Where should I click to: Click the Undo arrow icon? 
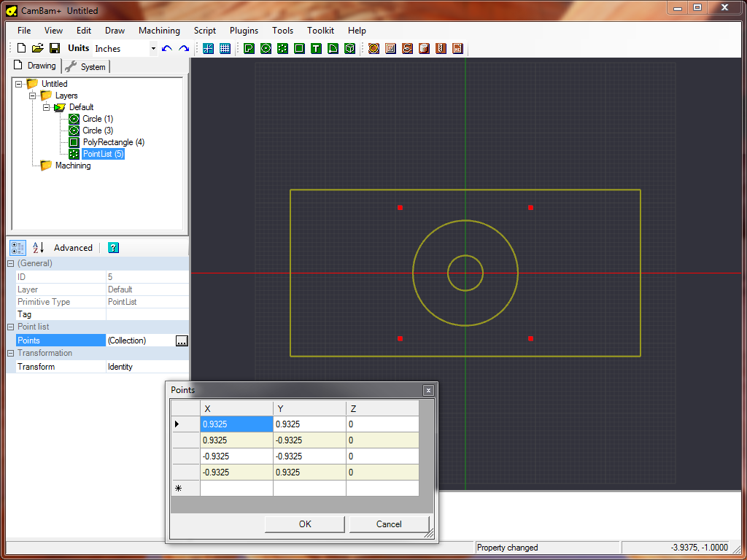(x=167, y=48)
